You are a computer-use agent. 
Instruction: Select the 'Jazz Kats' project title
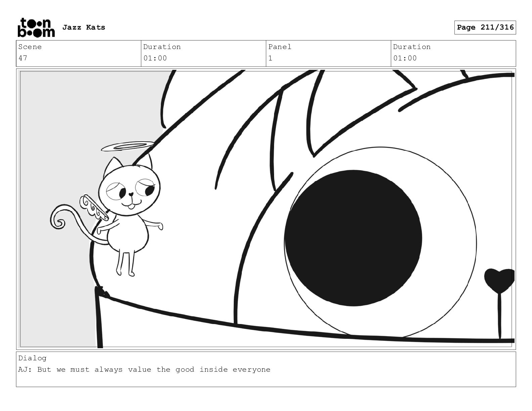click(x=84, y=27)
